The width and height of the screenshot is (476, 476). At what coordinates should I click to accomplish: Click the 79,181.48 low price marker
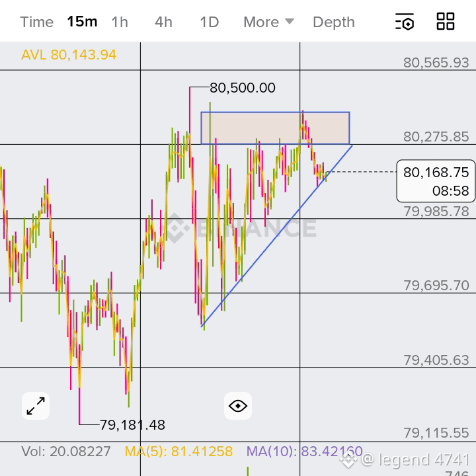132,424
